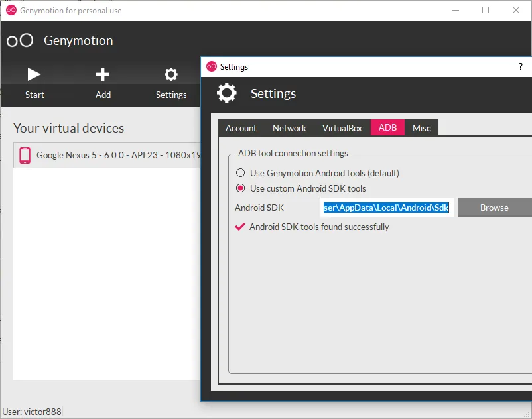Click the Start play icon in Genymotion toolbar
Viewport: 532px width, 419px height.
(x=34, y=74)
